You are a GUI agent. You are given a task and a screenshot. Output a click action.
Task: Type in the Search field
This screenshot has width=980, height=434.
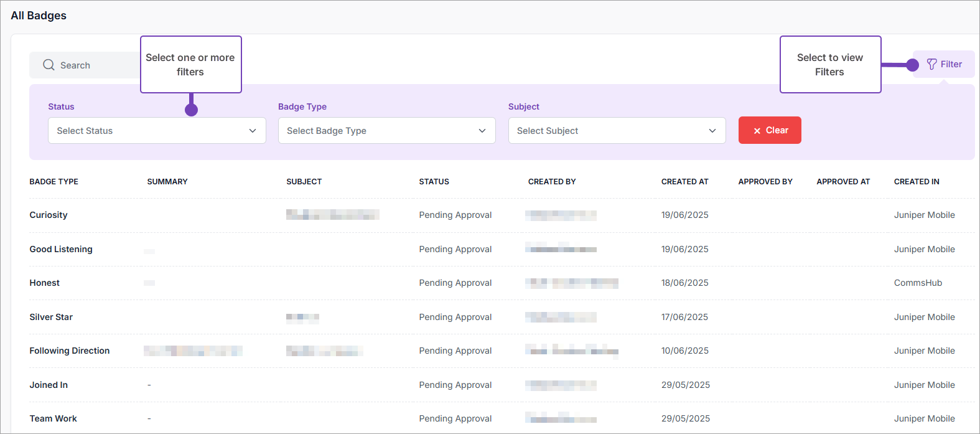[93, 65]
